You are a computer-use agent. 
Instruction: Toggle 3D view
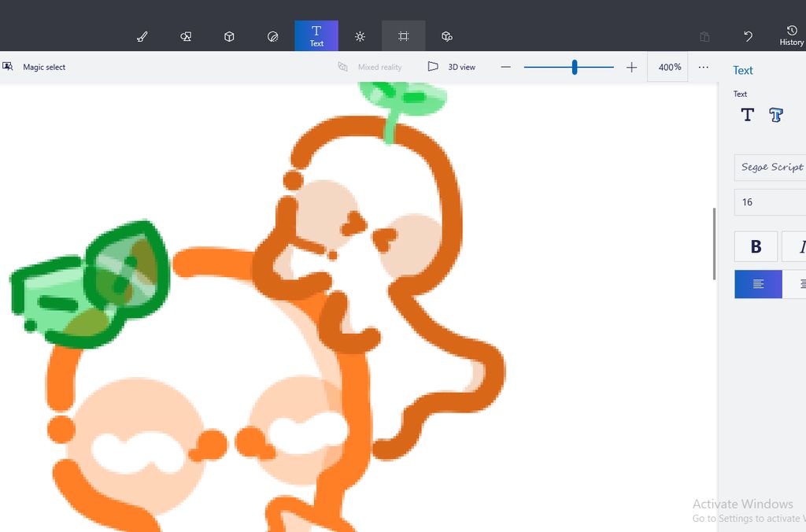coord(452,67)
